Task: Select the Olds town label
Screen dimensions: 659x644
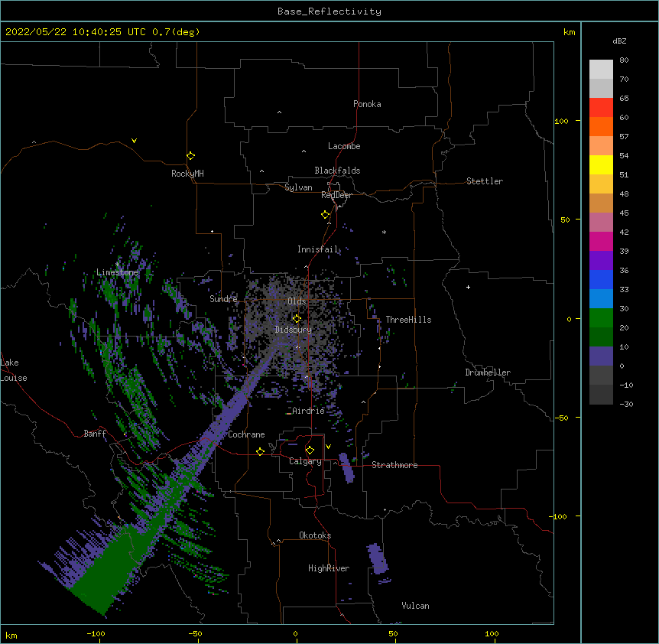Action: (297, 301)
